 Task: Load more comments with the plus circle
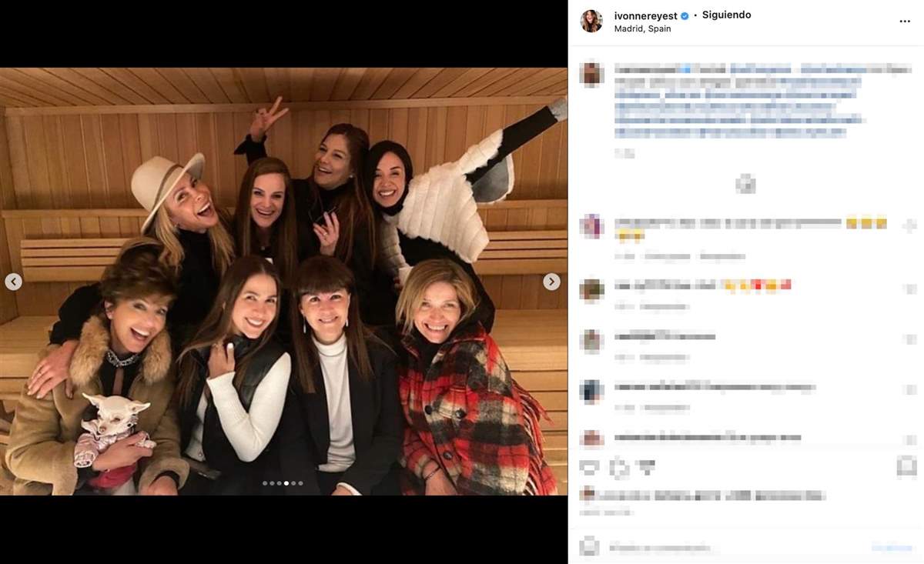tap(745, 184)
